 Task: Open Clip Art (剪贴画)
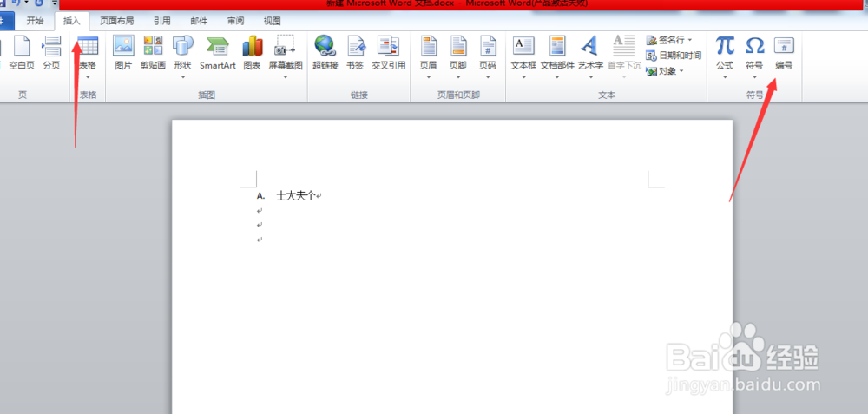[153, 54]
